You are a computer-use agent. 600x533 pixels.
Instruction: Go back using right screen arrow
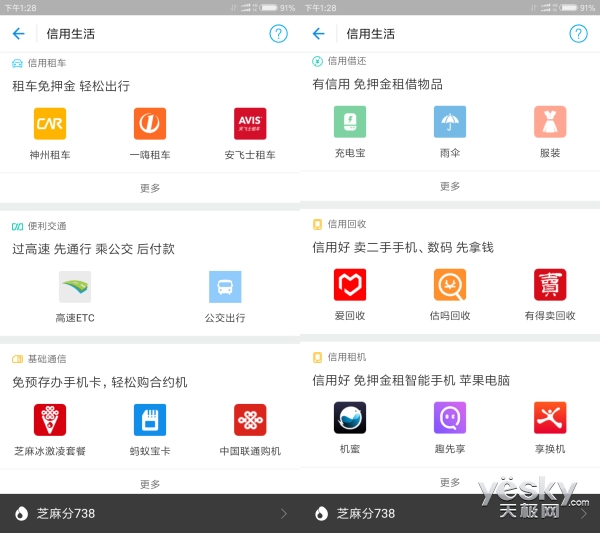click(x=318, y=34)
